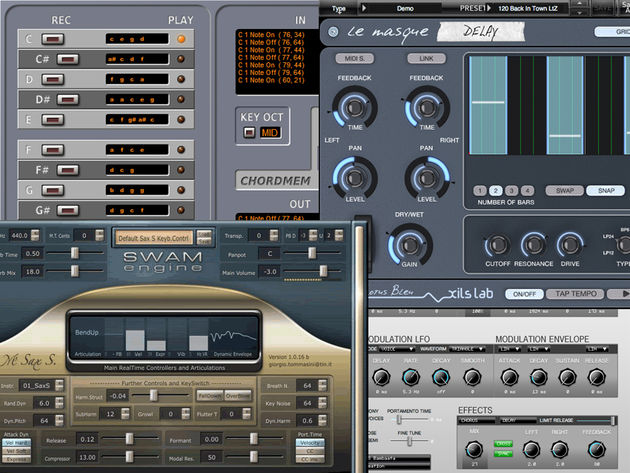Image resolution: width=630 pixels, height=473 pixels.
Task: Click the Dry/Wet Gain knob in Le Masque
Action: click(409, 244)
